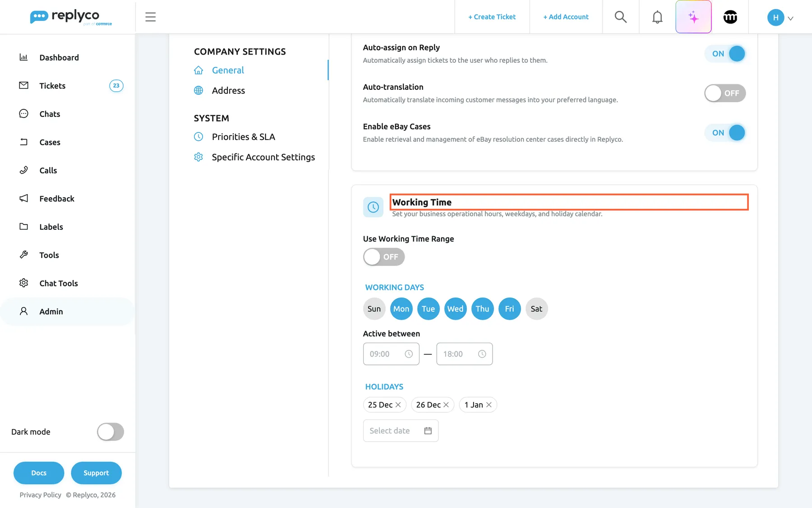Click the AI sparkle icon
812x508 pixels.
point(693,17)
